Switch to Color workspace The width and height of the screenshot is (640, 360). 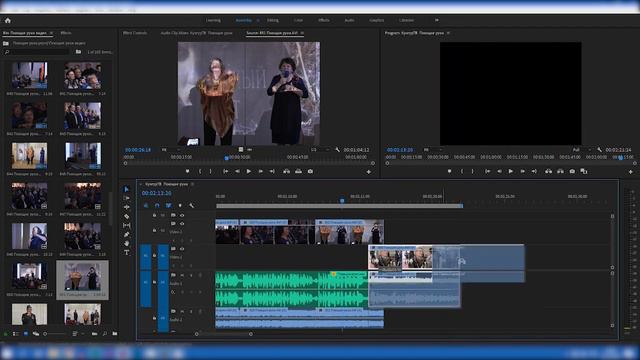(x=298, y=20)
